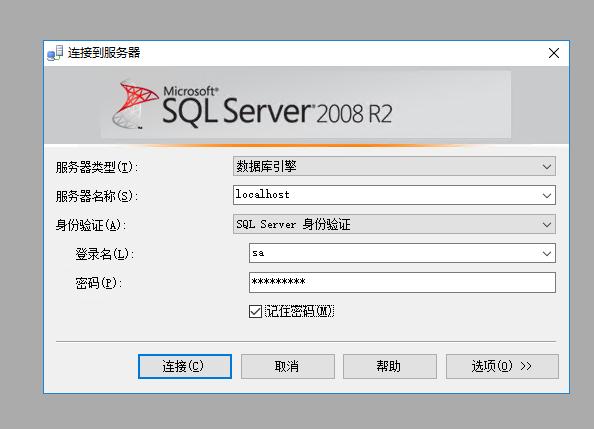
Task: Click the 连接(C) button
Action: (x=185, y=366)
